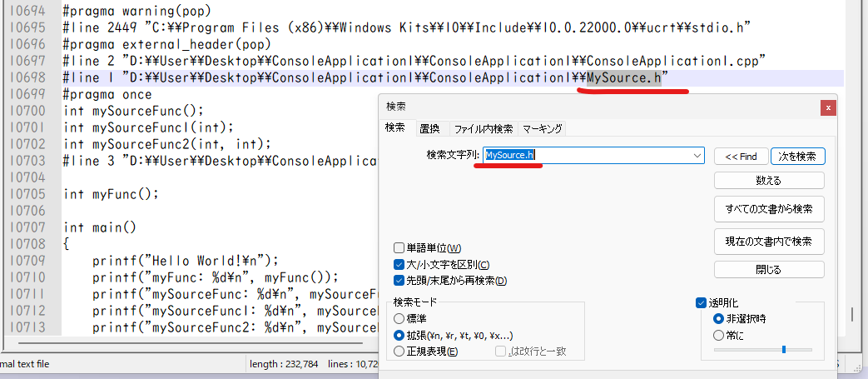Click the << Find button
This screenshot has width=868, height=379.
741,156
